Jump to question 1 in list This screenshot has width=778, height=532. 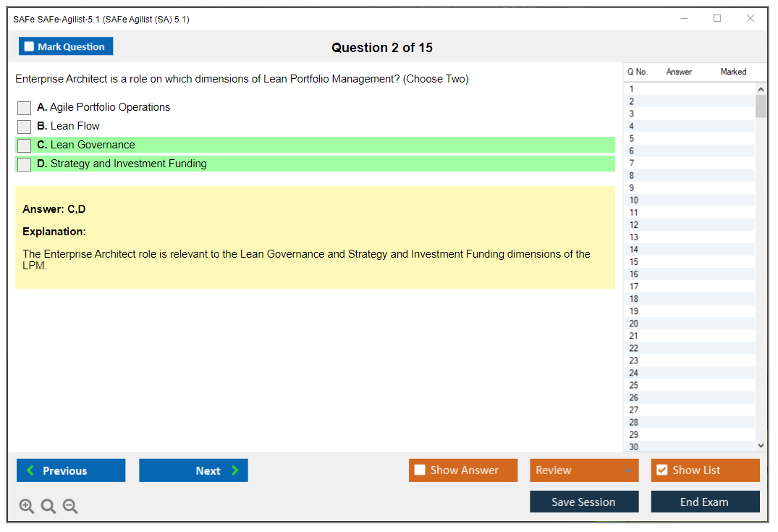[x=632, y=89]
